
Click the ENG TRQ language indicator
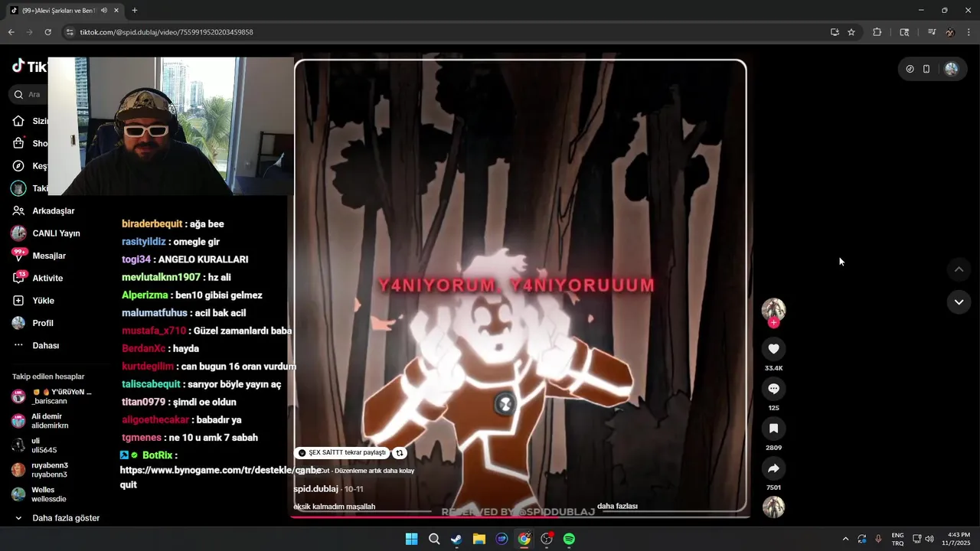coord(897,539)
